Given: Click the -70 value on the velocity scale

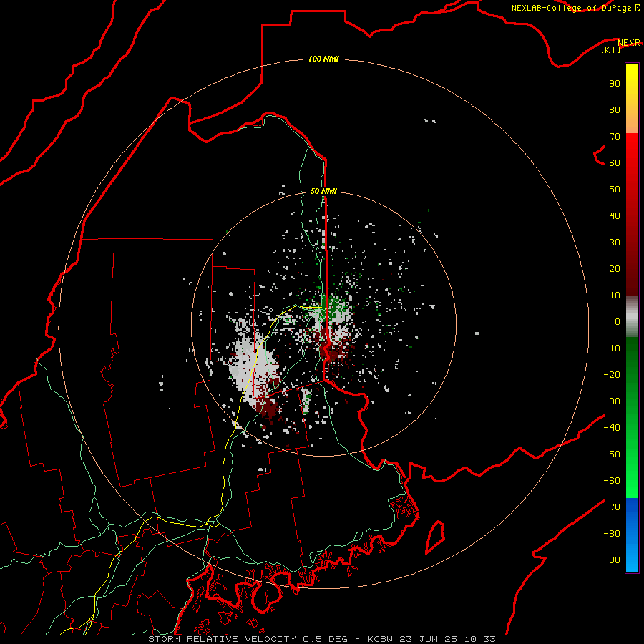Looking at the screenshot, I should pos(612,507).
